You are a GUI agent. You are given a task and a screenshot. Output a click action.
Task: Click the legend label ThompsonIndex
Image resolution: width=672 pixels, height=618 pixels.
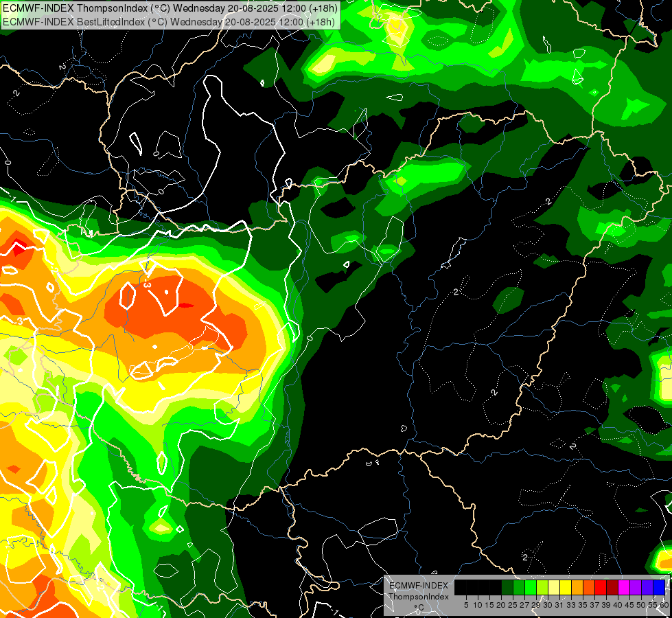(x=419, y=597)
